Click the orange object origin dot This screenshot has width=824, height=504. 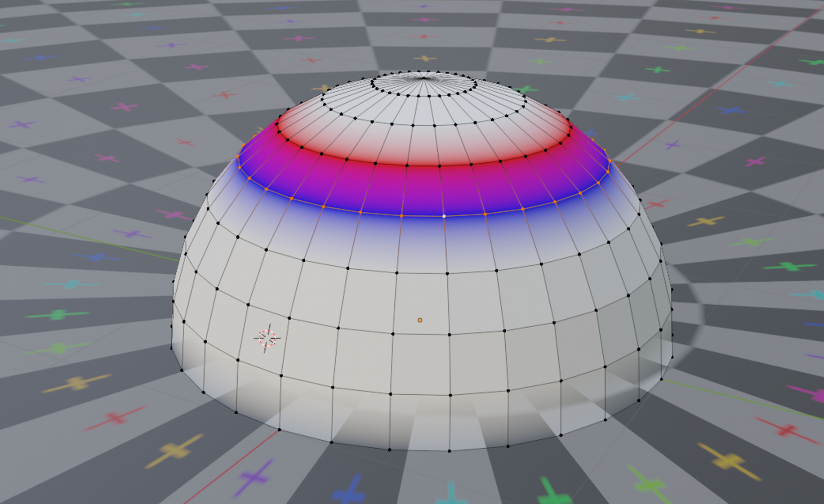coord(420,320)
